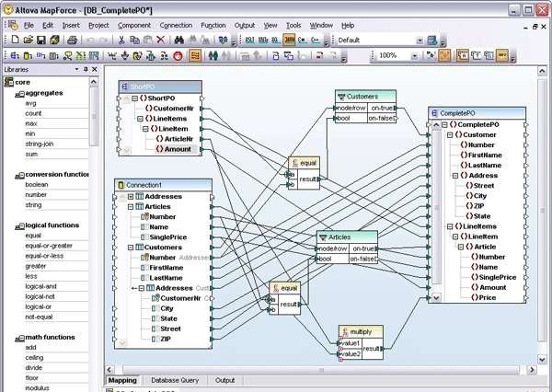Click the Insert Excel file icon

coord(81,55)
